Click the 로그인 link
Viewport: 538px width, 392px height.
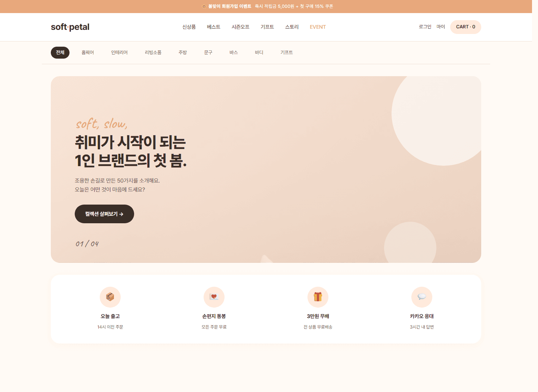click(x=425, y=27)
